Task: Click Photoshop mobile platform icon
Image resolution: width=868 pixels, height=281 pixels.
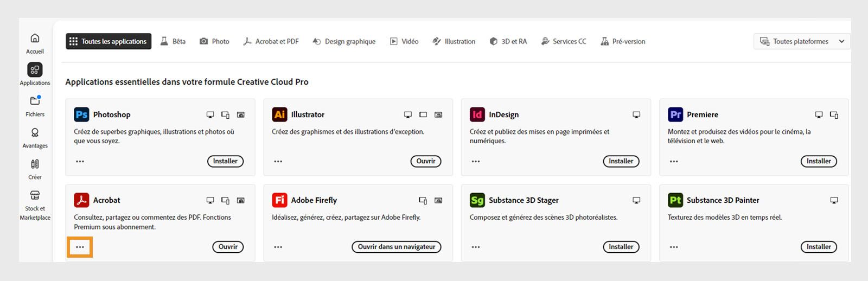Action: 226,114
